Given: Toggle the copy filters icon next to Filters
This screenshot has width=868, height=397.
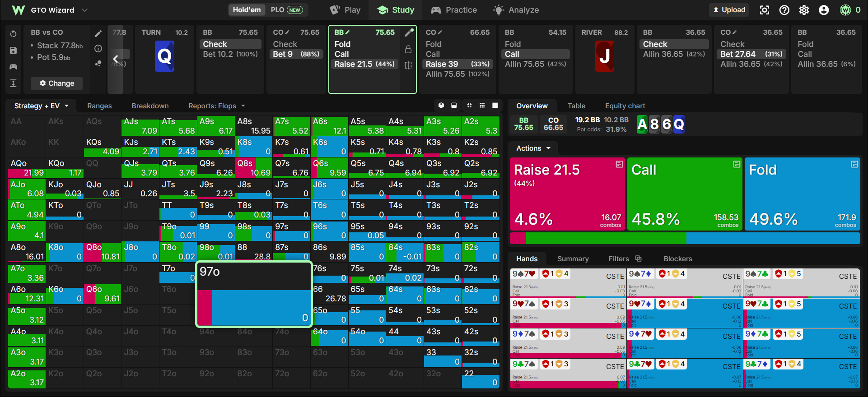Looking at the screenshot, I should click(638, 259).
